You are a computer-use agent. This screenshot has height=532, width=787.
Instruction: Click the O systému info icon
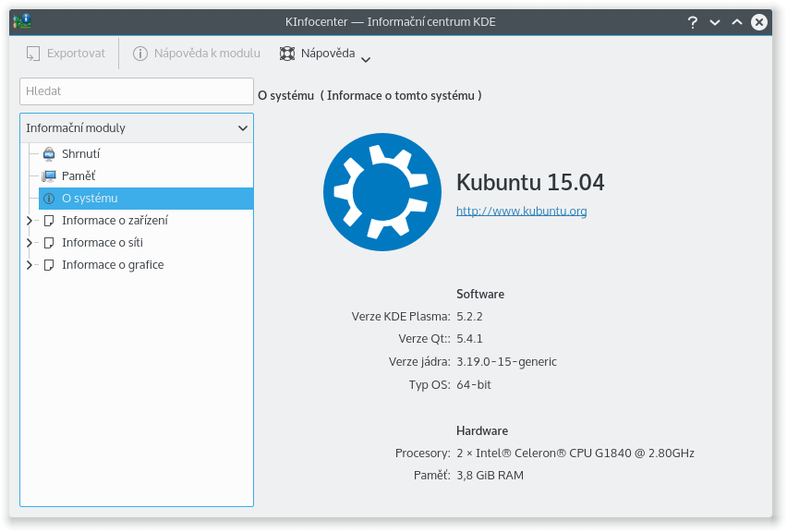tap(49, 199)
